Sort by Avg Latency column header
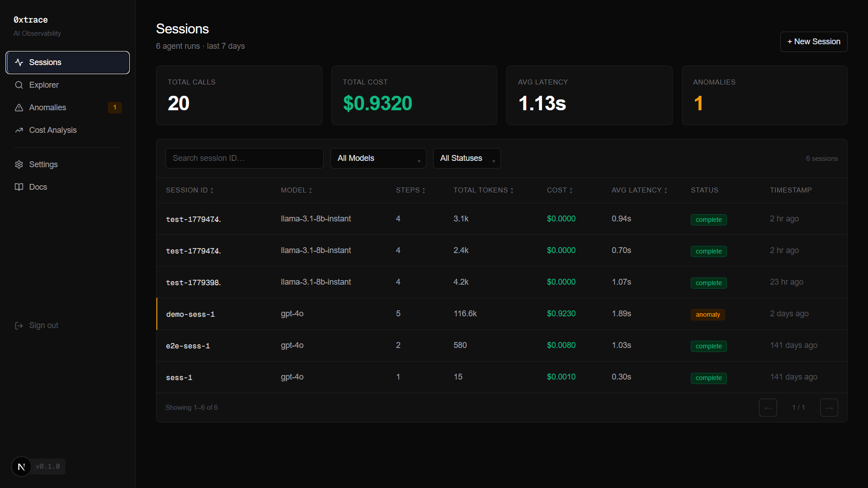The width and height of the screenshot is (868, 488). click(639, 190)
